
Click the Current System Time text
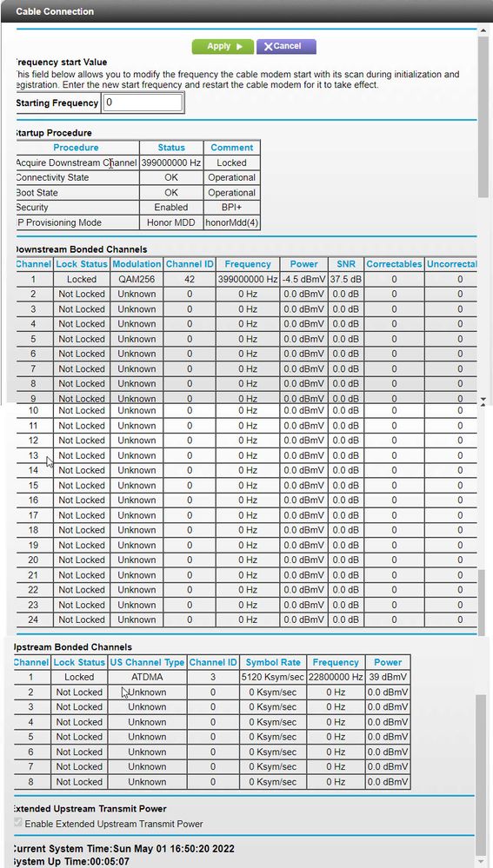[x=123, y=849]
